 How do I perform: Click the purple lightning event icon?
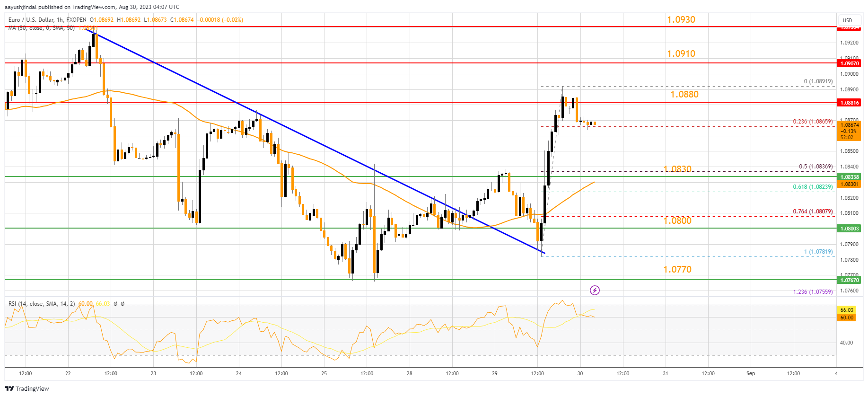pyautogui.click(x=595, y=290)
